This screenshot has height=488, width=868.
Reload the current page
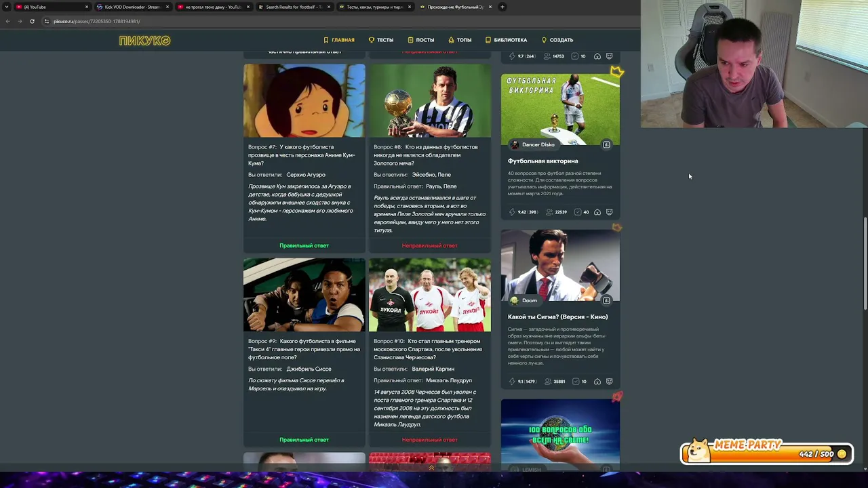coord(32,21)
